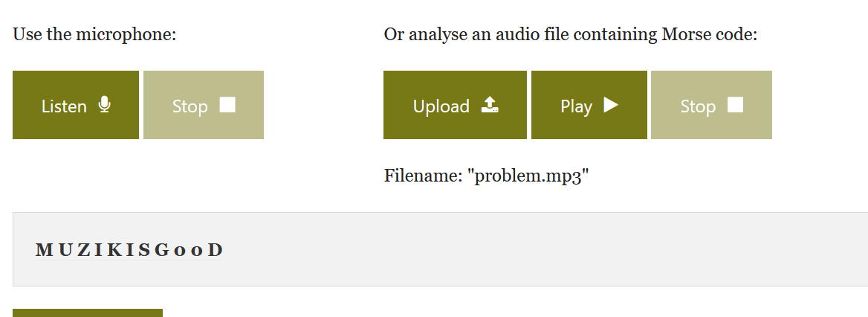Click the play triangle icon
This screenshot has height=317, width=868.
click(x=611, y=105)
